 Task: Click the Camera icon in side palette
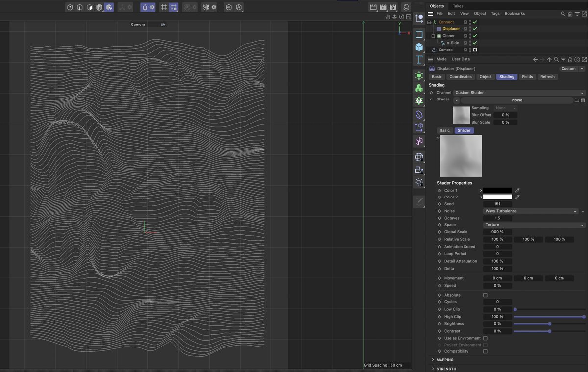[419, 170]
